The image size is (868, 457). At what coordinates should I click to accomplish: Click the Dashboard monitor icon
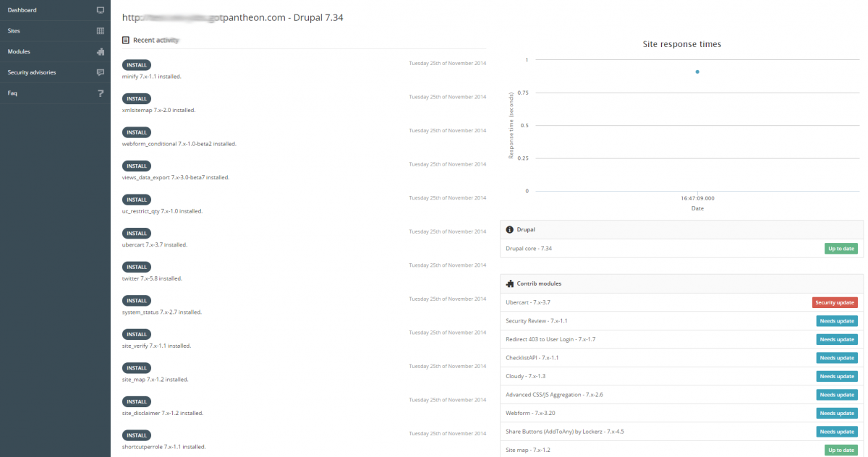[x=101, y=10]
